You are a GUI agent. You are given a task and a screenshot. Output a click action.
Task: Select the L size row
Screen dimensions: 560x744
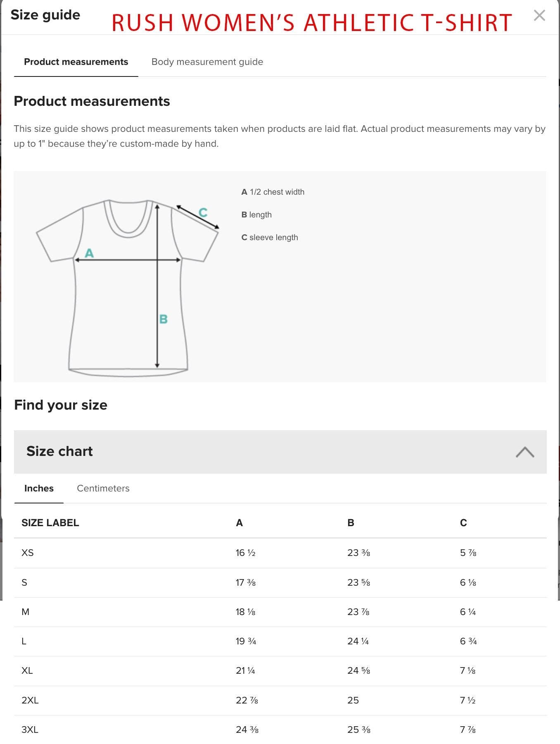(x=24, y=641)
